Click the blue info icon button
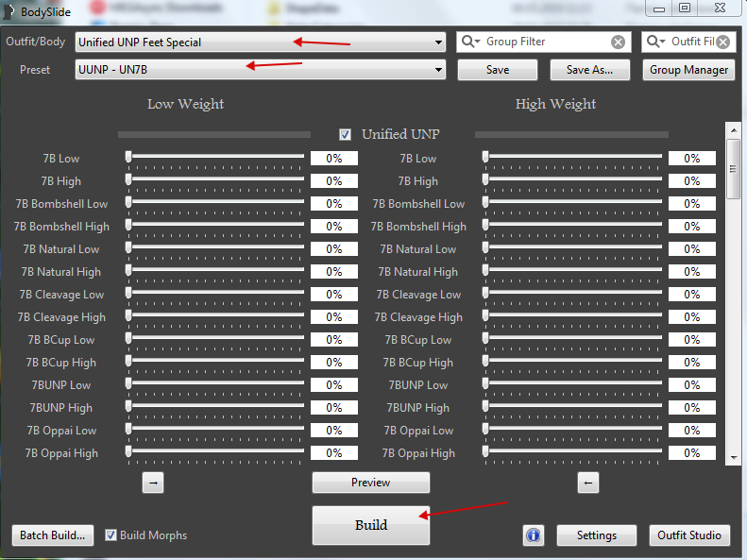Screen dimensions: 747x560 (534, 535)
